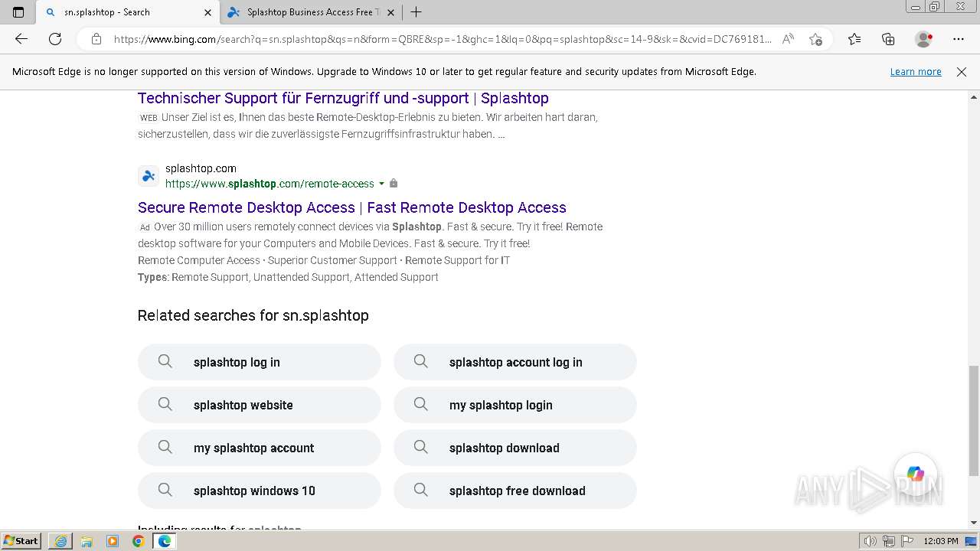This screenshot has height=551, width=980.
Task: Open Secure Remote Desktop Access ad link
Action: (352, 207)
